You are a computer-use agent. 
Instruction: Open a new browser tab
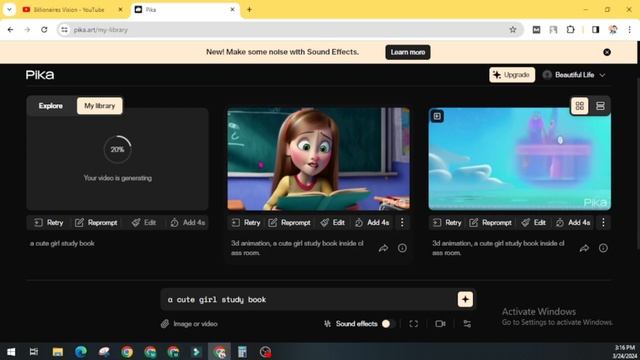click(249, 9)
